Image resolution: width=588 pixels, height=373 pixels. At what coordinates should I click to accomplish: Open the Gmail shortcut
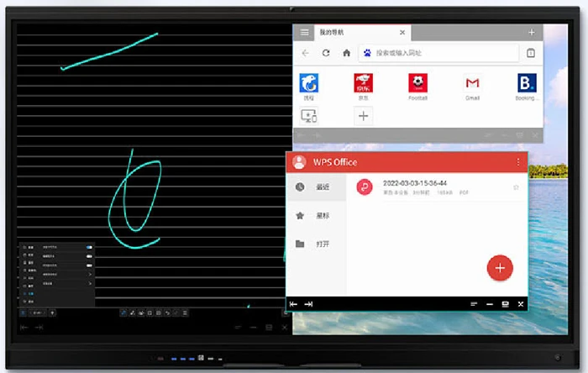click(x=472, y=87)
